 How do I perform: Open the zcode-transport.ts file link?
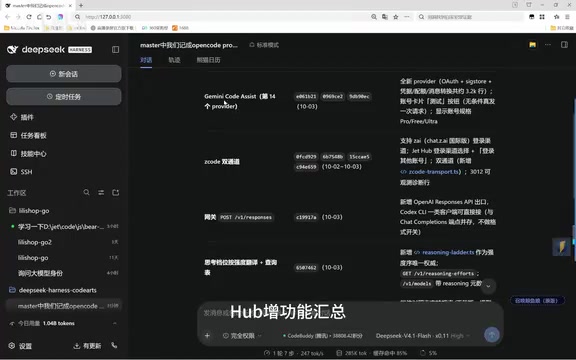[x=430, y=172]
